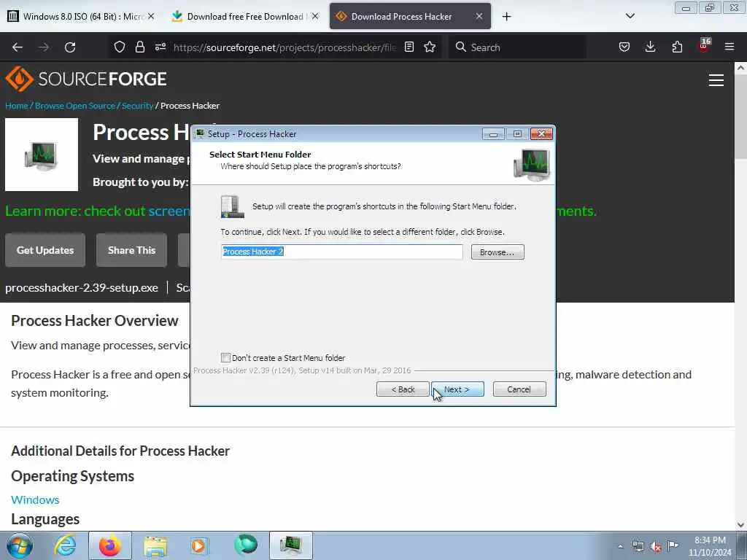
Task: Go back with the browser back arrow
Action: click(x=18, y=47)
